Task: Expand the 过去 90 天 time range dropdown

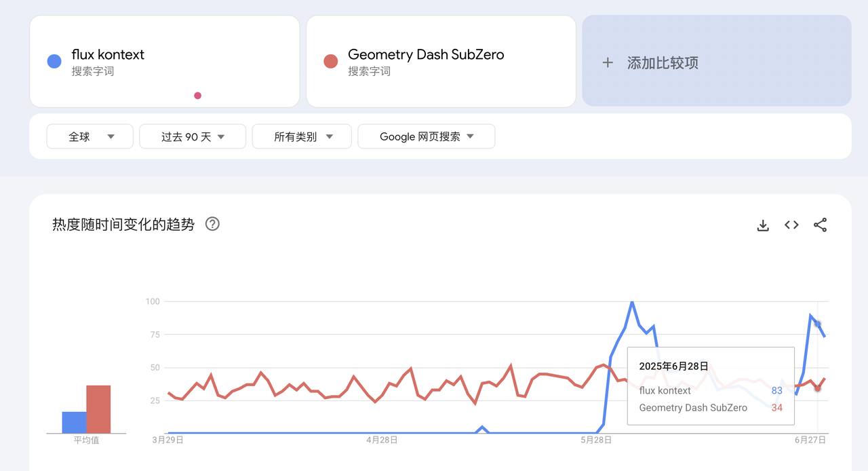Action: click(x=193, y=136)
